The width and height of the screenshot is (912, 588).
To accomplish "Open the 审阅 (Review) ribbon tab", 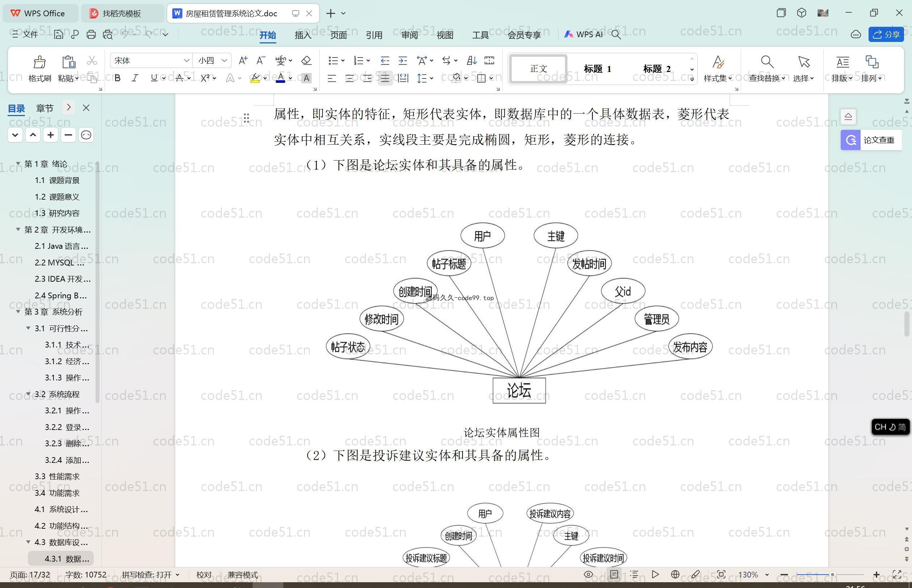I will click(410, 35).
